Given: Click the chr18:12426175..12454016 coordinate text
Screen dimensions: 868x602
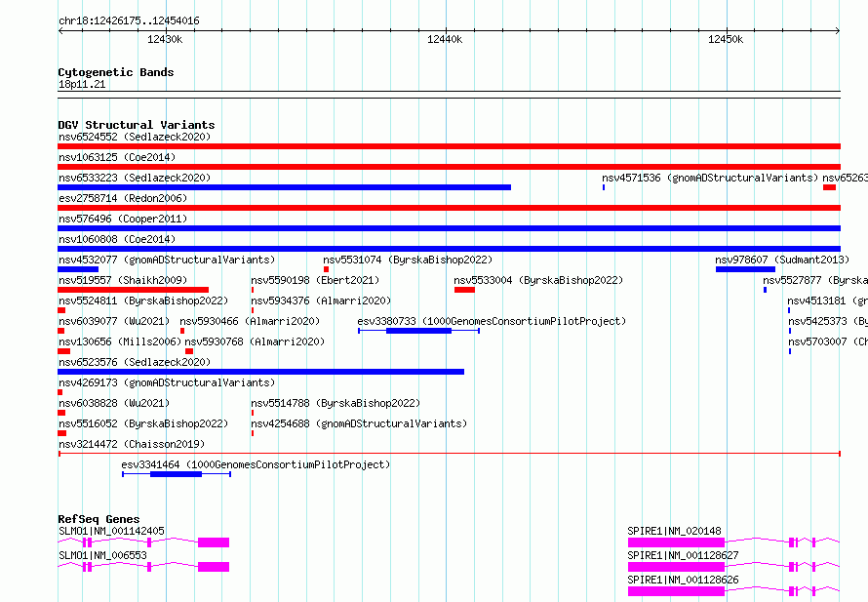Looking at the screenshot, I should click(x=129, y=21).
